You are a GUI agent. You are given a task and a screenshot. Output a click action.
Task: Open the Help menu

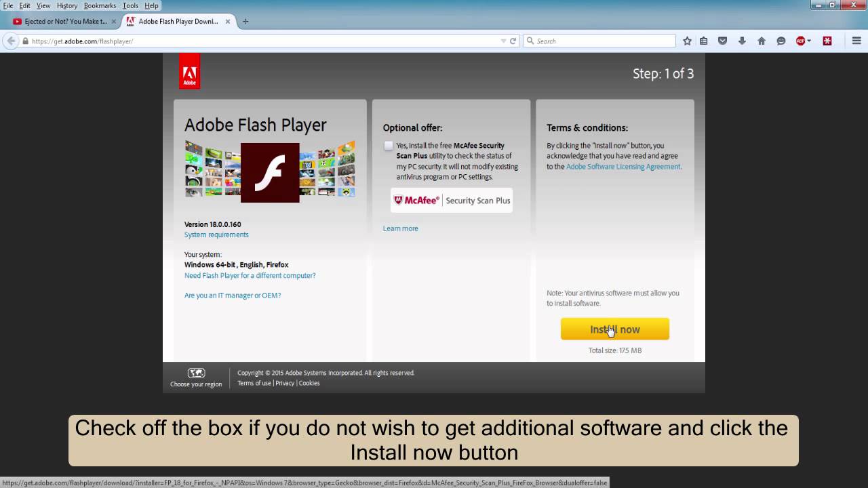(x=151, y=5)
